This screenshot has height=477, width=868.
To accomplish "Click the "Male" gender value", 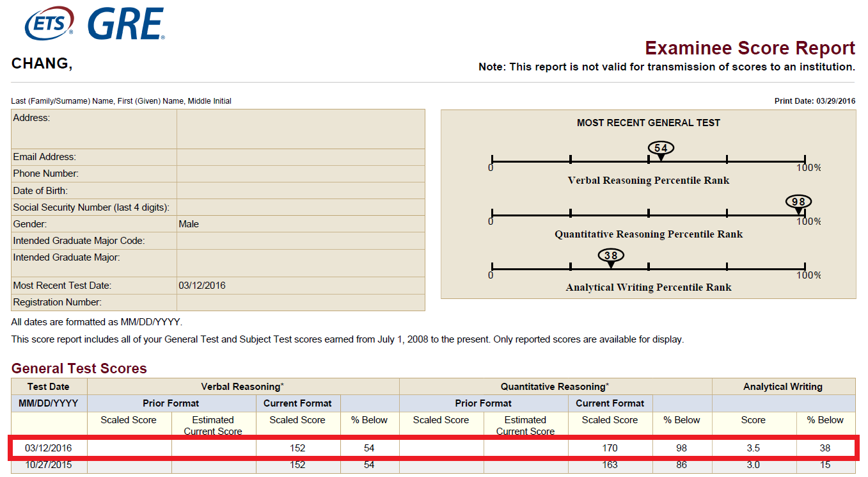I will (189, 224).
